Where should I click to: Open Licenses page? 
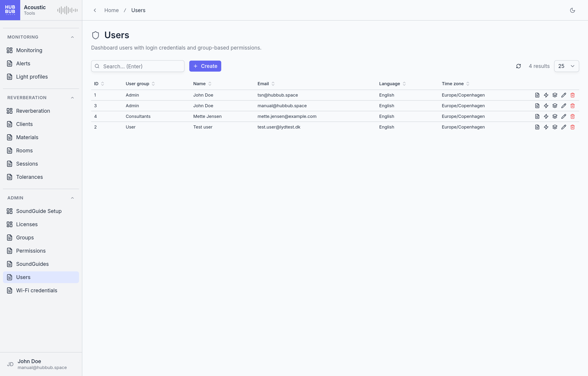click(41, 224)
